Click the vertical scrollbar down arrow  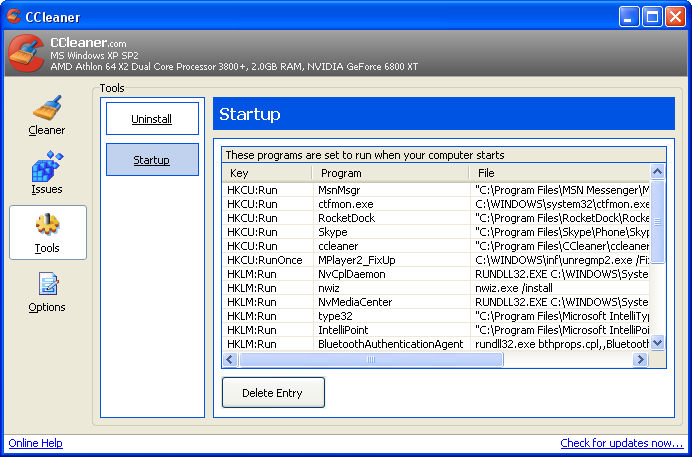[x=657, y=342]
